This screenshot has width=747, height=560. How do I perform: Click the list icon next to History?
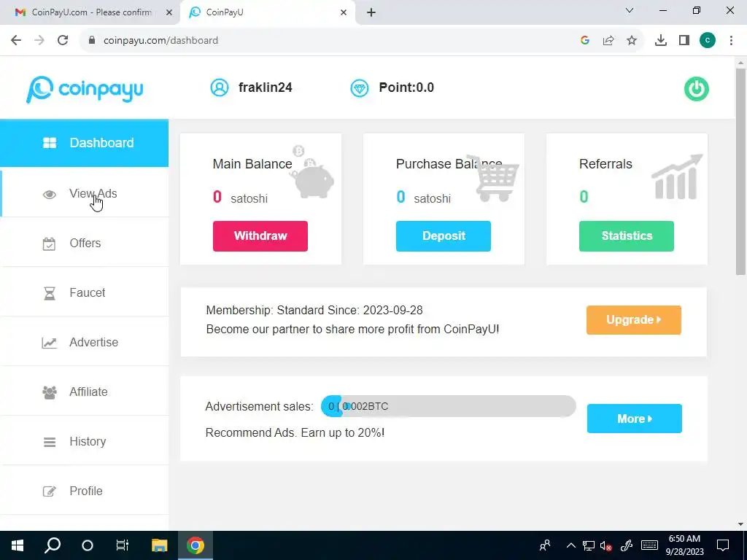(x=50, y=442)
